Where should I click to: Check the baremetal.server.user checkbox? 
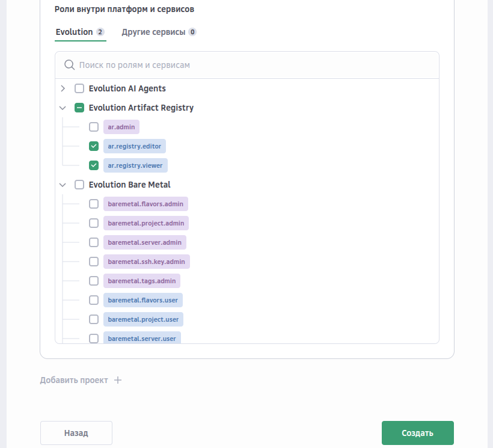94,339
